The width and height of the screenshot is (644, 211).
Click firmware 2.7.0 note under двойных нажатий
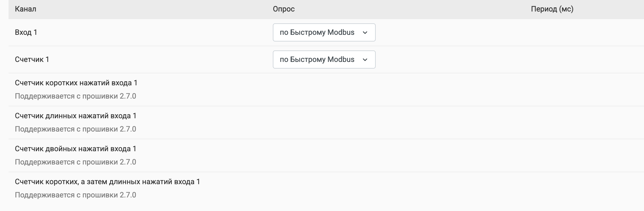[75, 162]
